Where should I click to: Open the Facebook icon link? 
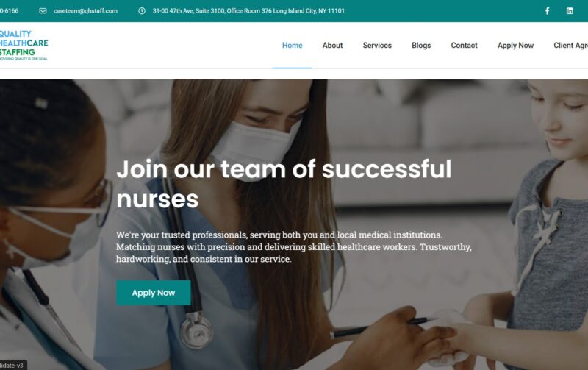(x=547, y=11)
